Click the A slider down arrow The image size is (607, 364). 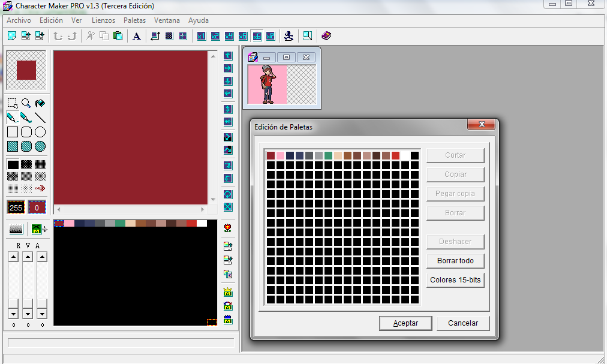pyautogui.click(x=41, y=314)
